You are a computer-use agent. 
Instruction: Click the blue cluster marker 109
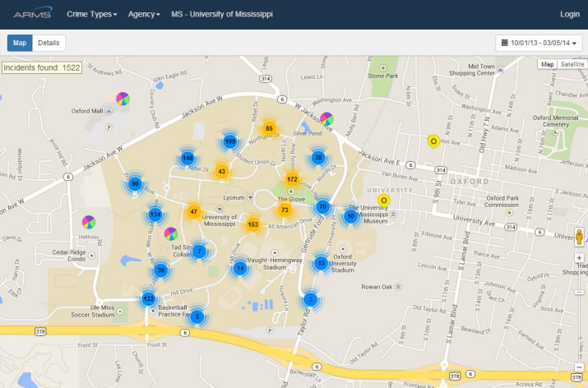point(230,141)
